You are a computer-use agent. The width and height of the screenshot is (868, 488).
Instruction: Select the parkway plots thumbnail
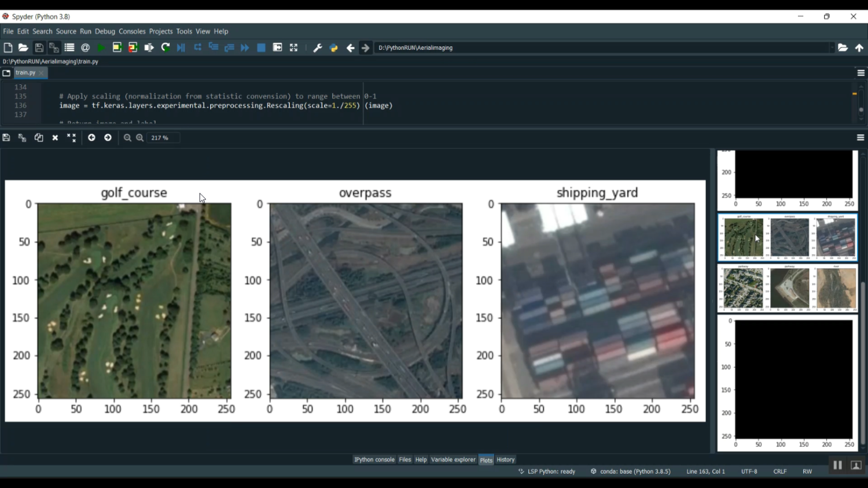click(788, 289)
